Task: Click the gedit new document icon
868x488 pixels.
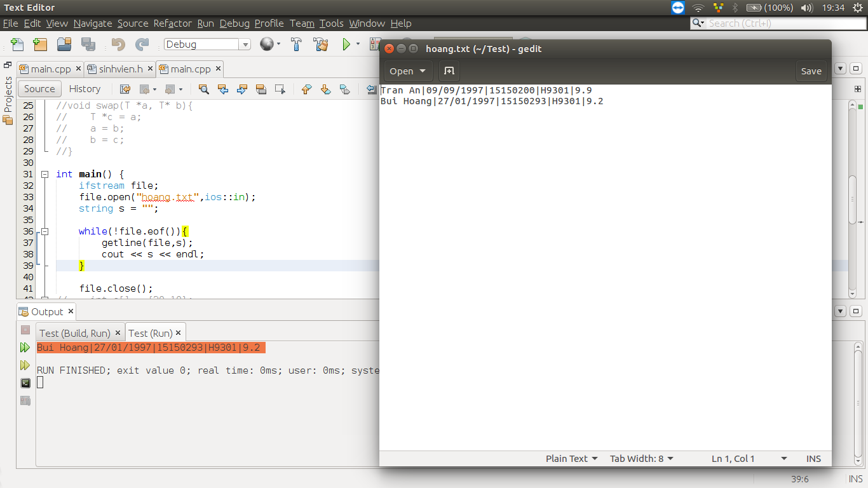Action: [449, 71]
